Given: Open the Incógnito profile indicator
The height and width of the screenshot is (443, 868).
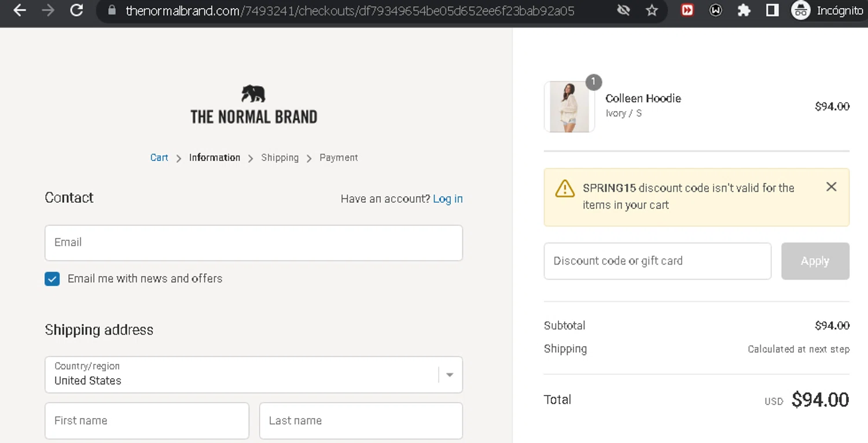Looking at the screenshot, I should coord(827,10).
